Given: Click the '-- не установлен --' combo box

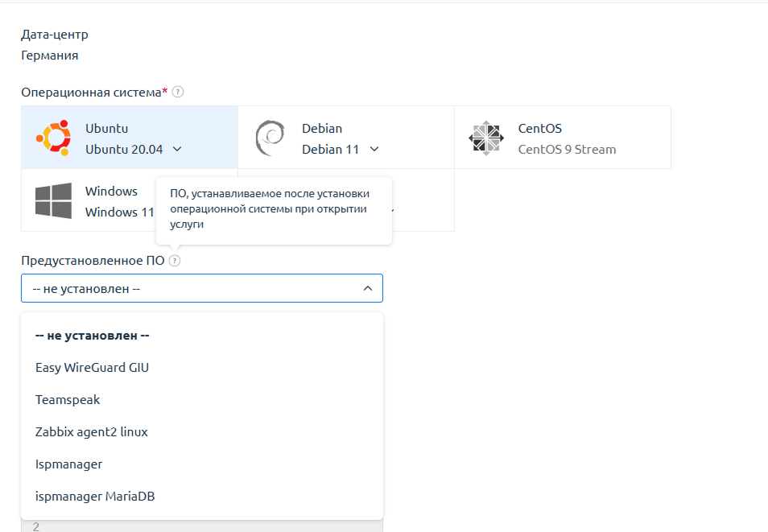Looking at the screenshot, I should (202, 288).
